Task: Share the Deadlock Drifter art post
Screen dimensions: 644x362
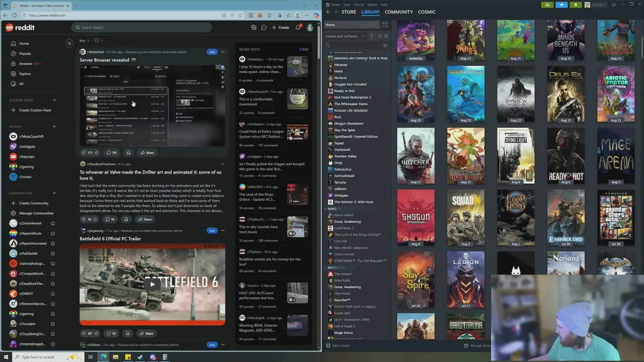Action: [145, 219]
